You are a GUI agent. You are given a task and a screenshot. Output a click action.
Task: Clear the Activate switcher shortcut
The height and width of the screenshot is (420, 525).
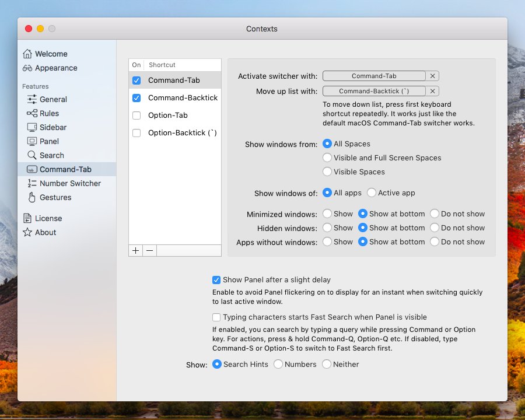[433, 76]
